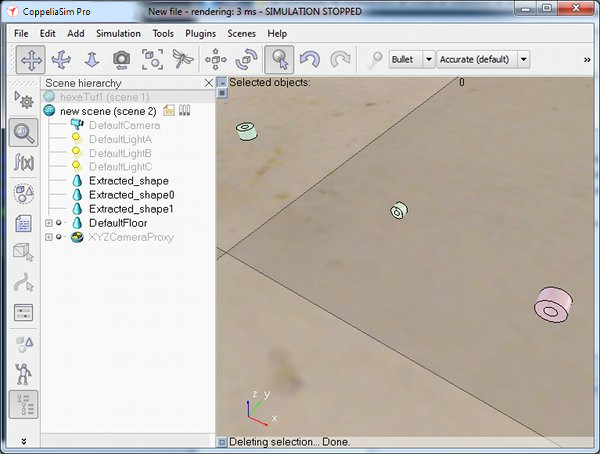Select the camera shift tool
This screenshot has width=600, height=454.
[x=91, y=60]
